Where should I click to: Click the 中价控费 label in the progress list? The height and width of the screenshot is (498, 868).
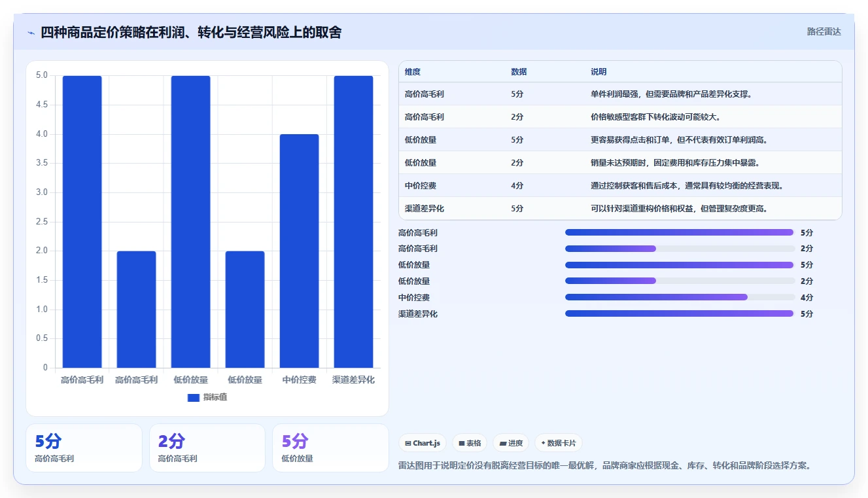pyautogui.click(x=414, y=298)
